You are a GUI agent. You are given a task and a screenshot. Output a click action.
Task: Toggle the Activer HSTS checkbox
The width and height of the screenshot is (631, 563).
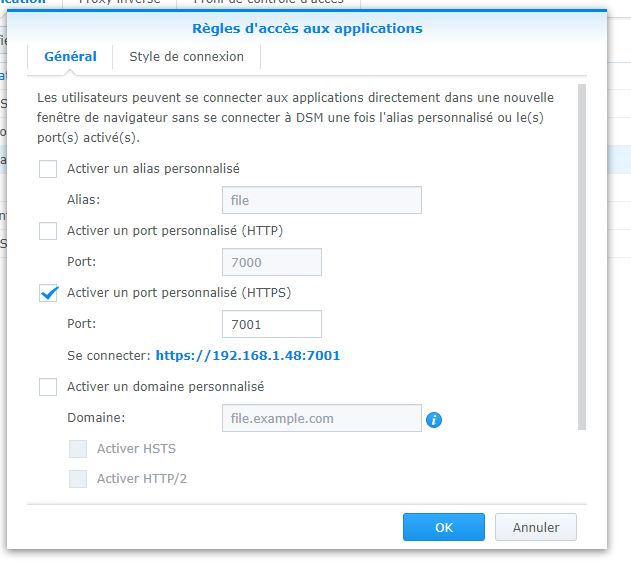(78, 449)
